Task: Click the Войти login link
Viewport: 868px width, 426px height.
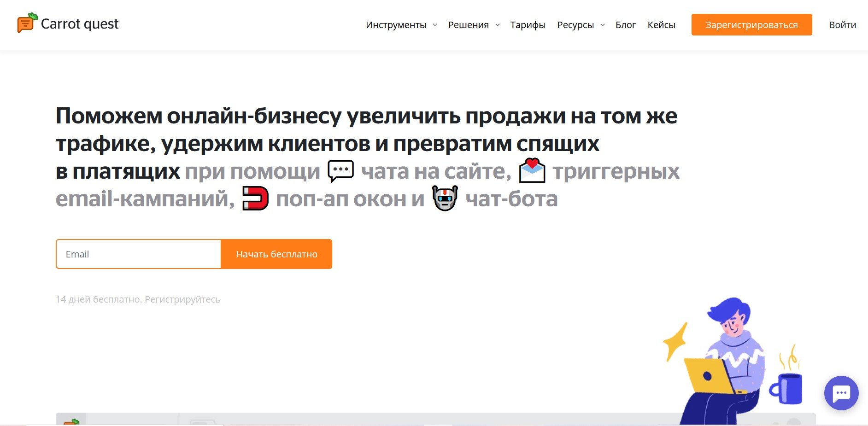Action: coord(842,25)
